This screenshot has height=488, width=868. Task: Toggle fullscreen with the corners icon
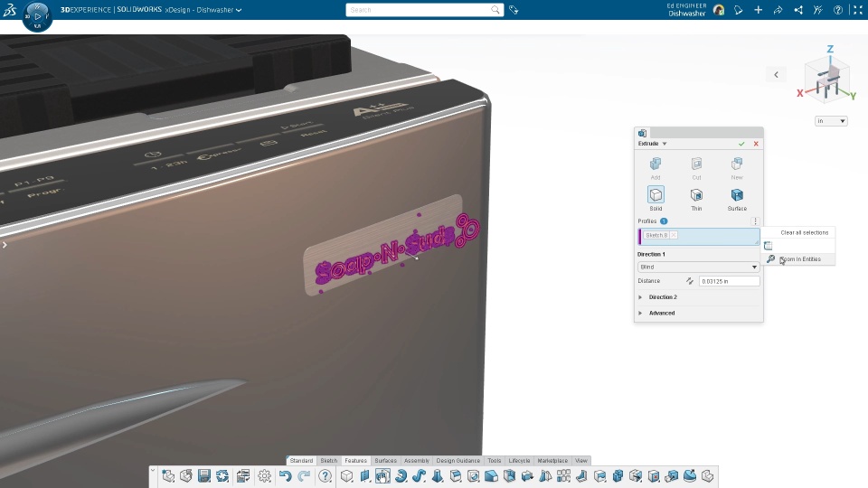pos(858,10)
